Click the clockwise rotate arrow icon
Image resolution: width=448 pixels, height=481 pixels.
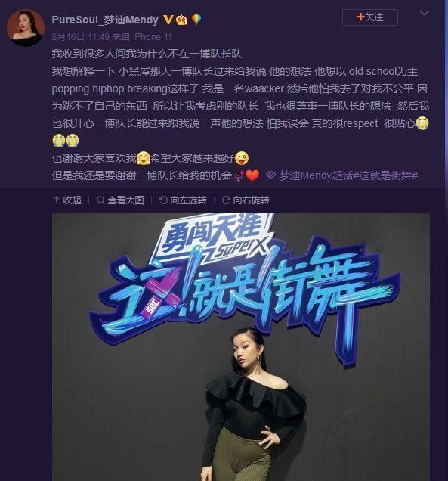tap(226, 200)
